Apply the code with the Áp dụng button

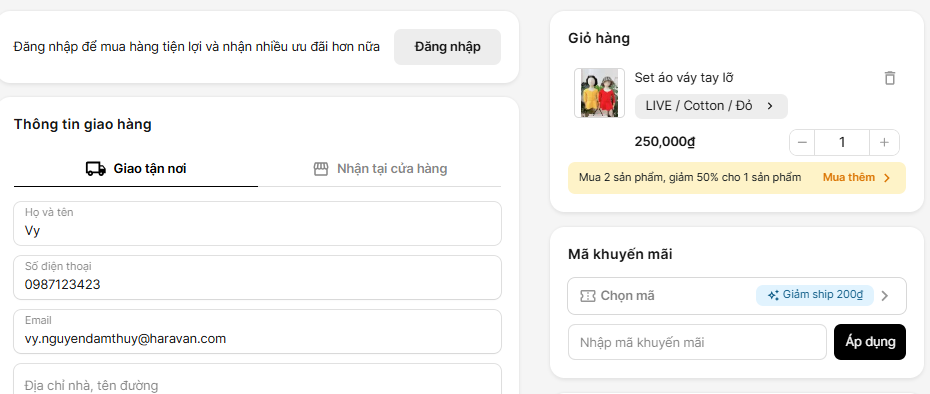870,342
